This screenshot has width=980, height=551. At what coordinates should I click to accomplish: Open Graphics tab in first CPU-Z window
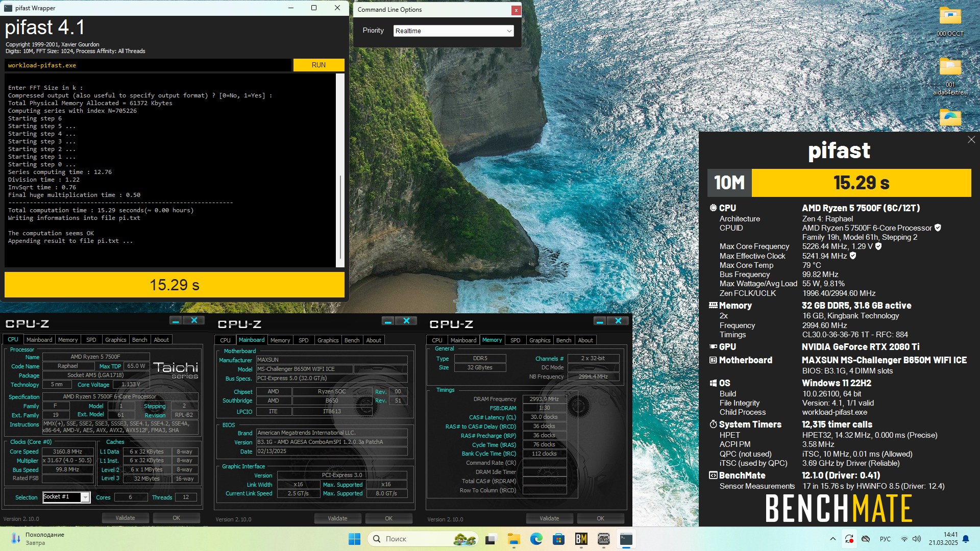(x=116, y=340)
